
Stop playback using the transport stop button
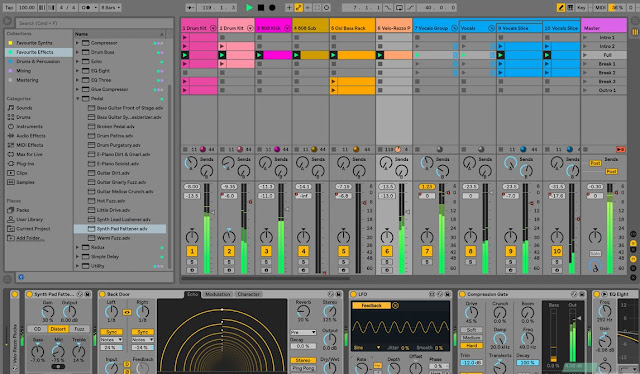261,7
